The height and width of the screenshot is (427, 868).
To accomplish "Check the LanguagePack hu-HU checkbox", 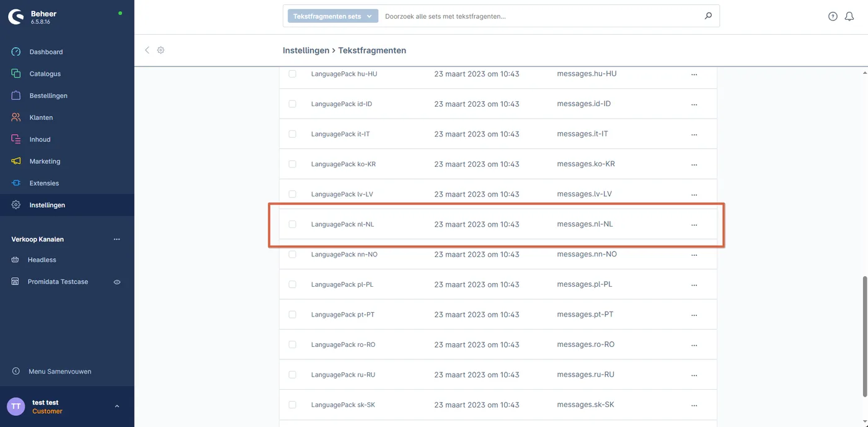I will coord(293,74).
